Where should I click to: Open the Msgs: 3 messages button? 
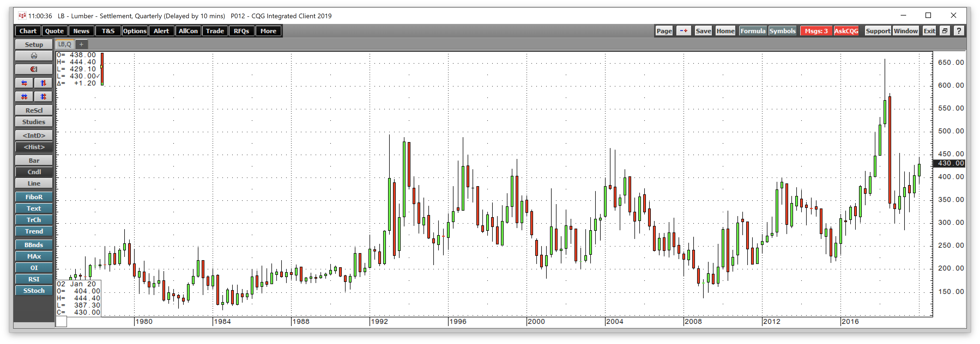816,31
